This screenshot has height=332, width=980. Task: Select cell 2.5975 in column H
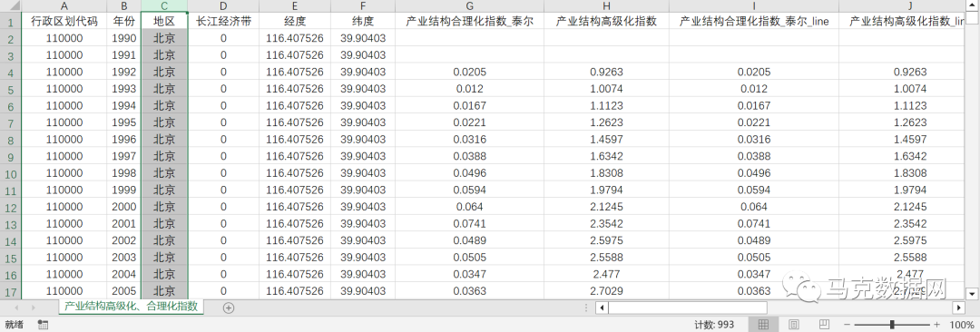[606, 240]
